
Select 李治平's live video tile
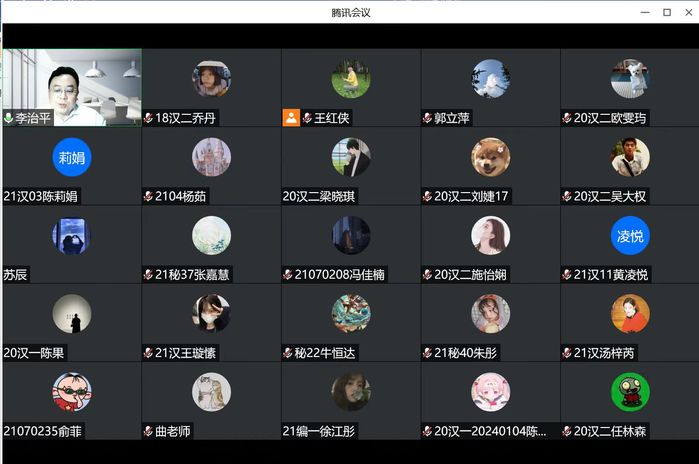tap(72, 87)
